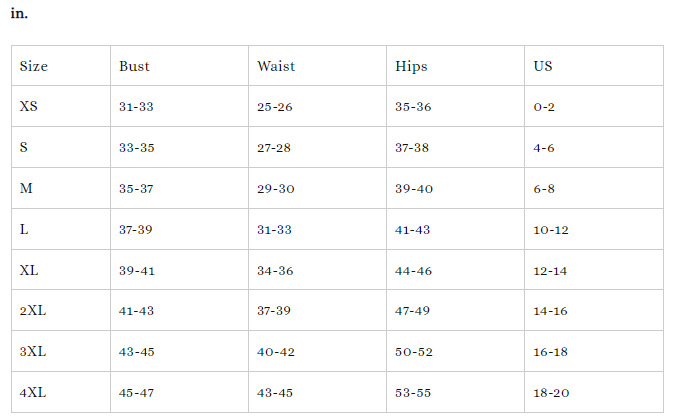Click the XS US size 0-2
The image size is (675, 420).
(x=544, y=106)
